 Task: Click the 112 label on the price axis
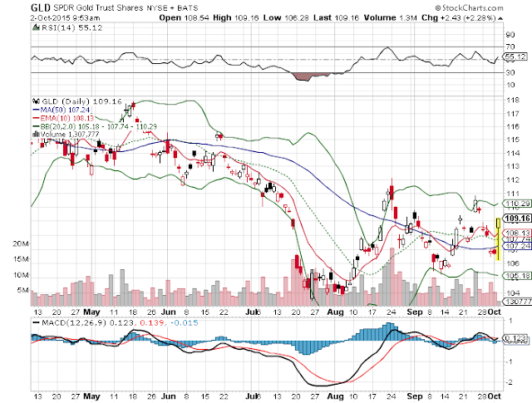512,179
